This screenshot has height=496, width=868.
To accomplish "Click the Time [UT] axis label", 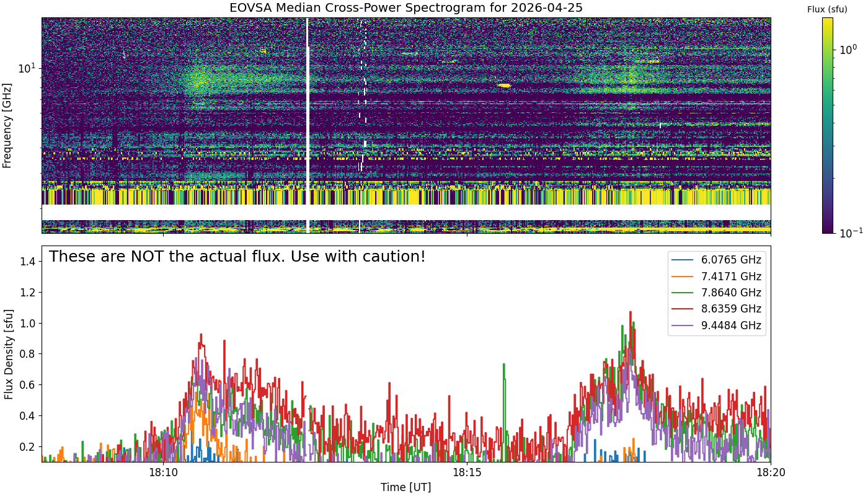I will click(406, 487).
